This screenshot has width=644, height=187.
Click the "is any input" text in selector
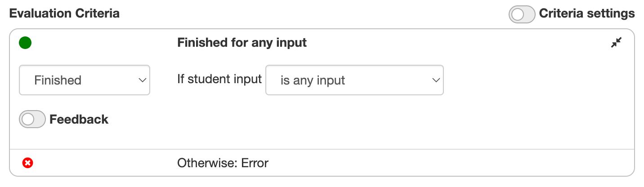313,80
